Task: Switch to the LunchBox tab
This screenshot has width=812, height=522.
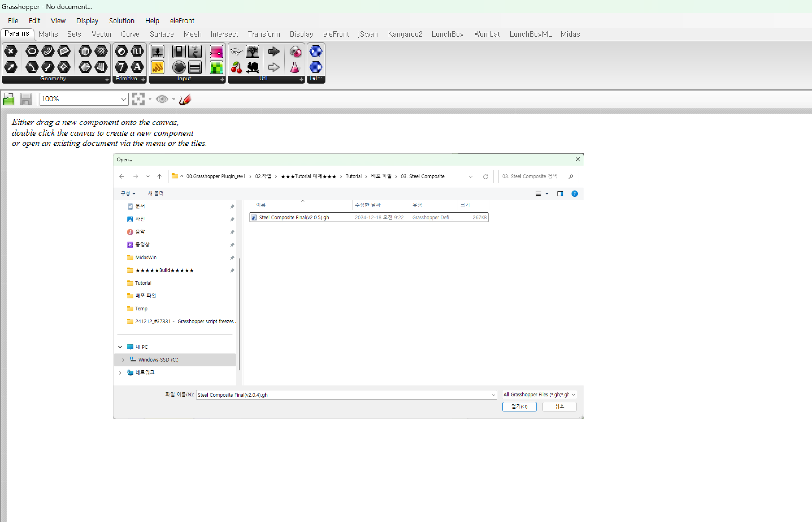Action: tap(448, 34)
